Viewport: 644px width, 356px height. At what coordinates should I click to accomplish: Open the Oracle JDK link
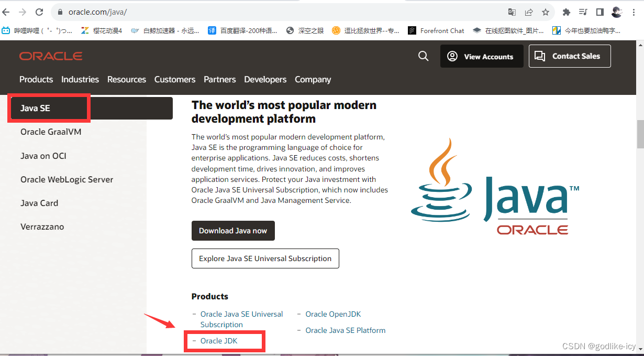(x=219, y=341)
